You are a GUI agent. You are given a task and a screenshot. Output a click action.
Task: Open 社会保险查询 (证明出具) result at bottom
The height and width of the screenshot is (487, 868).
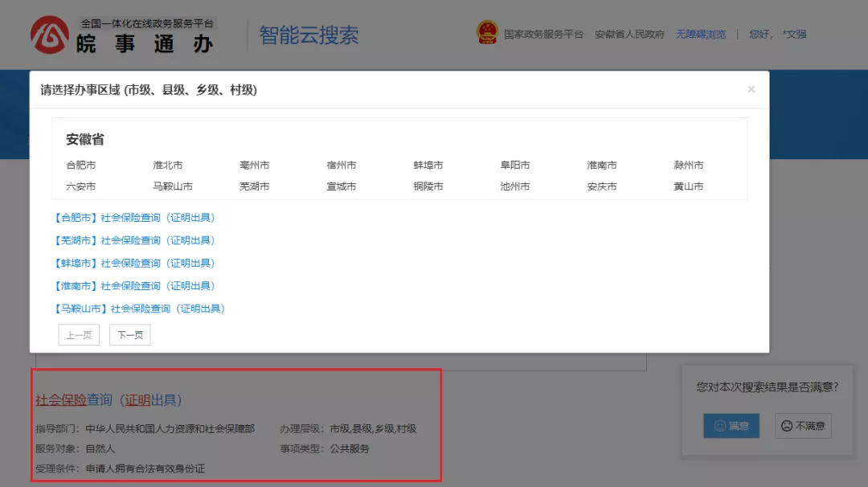click(107, 399)
